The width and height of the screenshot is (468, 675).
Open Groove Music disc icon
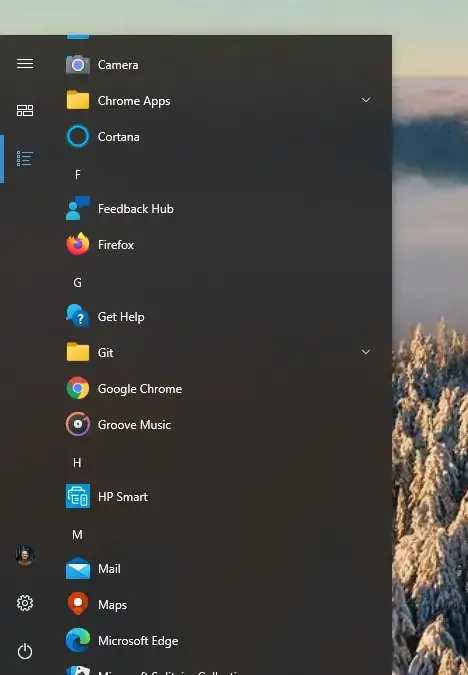(x=78, y=424)
